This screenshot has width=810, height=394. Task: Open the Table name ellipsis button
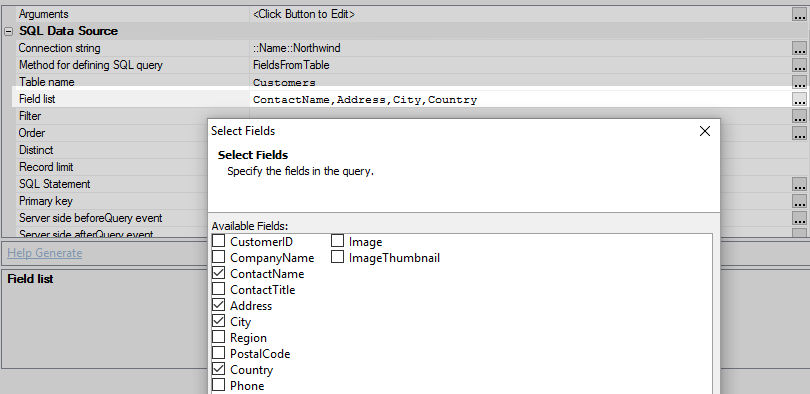799,82
